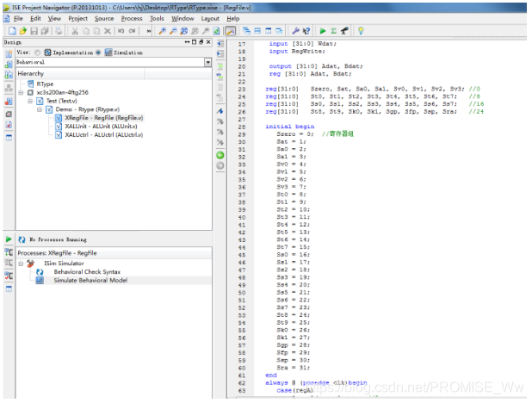Click the red-marked icon in Design sidebar

tap(9, 101)
